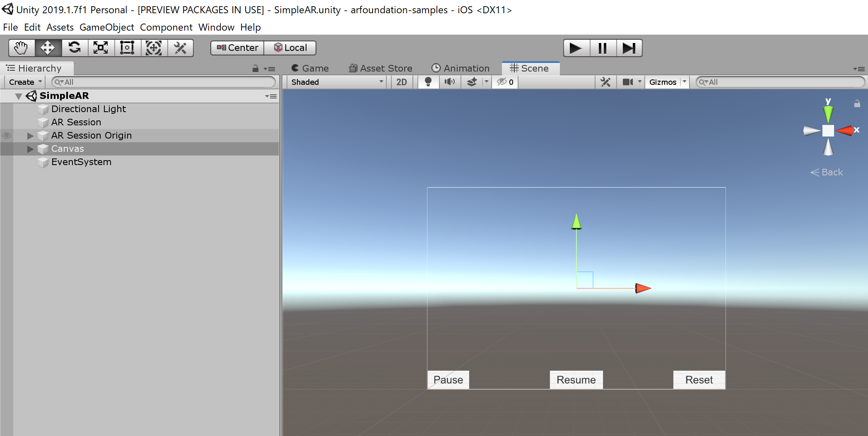Toggle 2D mode in the Scene view
The height and width of the screenshot is (436, 868).
[401, 81]
